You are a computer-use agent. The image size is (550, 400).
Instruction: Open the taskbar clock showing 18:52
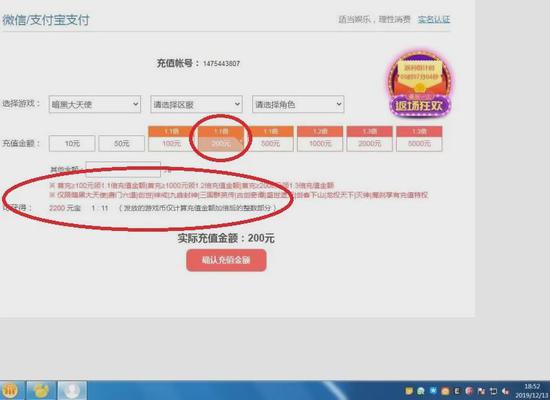click(x=533, y=391)
